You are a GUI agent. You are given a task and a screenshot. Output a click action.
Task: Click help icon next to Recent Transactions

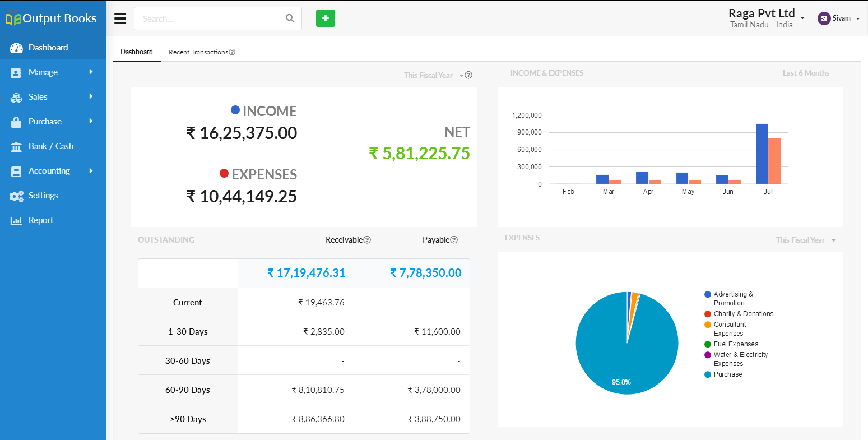tap(232, 52)
